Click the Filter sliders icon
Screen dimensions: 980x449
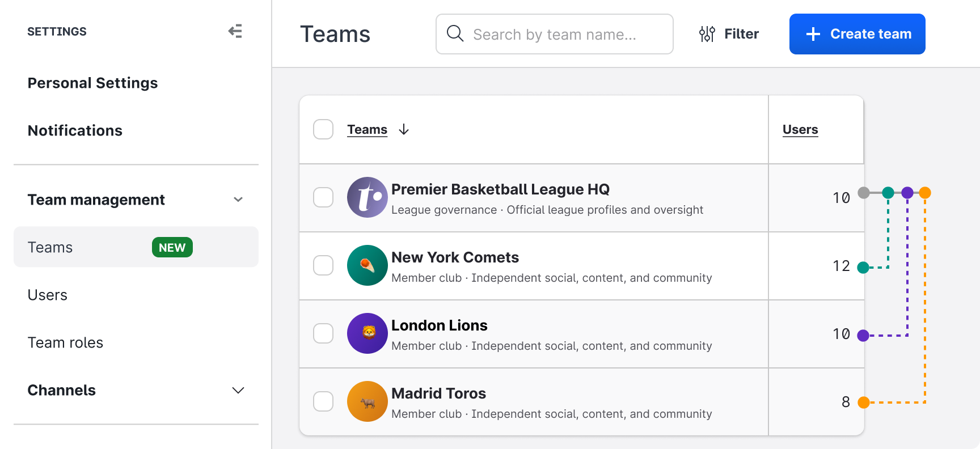click(707, 34)
